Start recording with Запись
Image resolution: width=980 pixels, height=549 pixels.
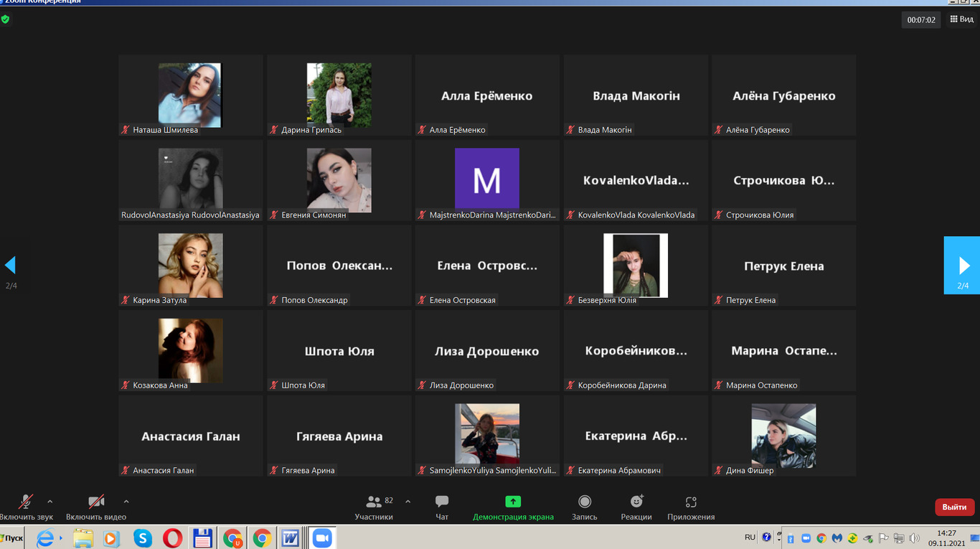click(585, 507)
